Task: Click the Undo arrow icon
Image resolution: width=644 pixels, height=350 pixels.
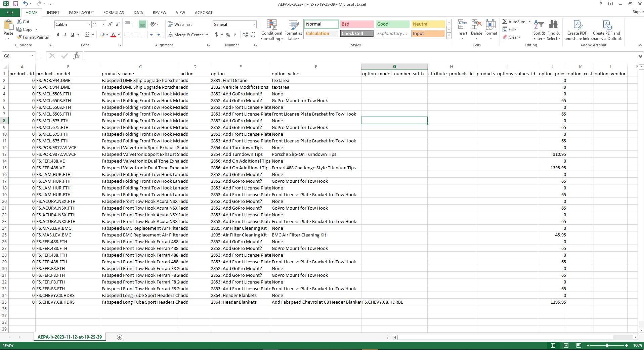Action: (x=26, y=4)
